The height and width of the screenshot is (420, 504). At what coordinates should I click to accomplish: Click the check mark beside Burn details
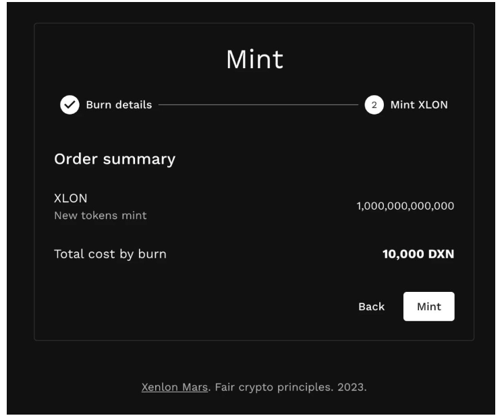point(69,104)
